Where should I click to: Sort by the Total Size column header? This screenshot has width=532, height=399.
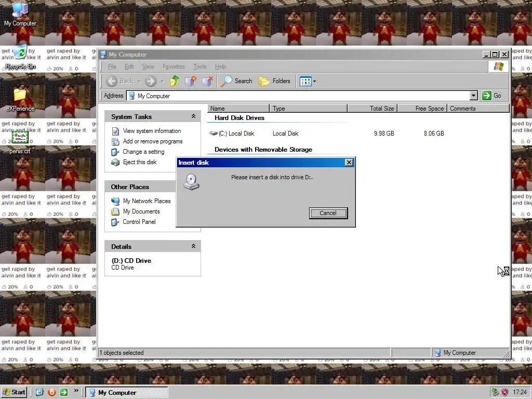372,109
